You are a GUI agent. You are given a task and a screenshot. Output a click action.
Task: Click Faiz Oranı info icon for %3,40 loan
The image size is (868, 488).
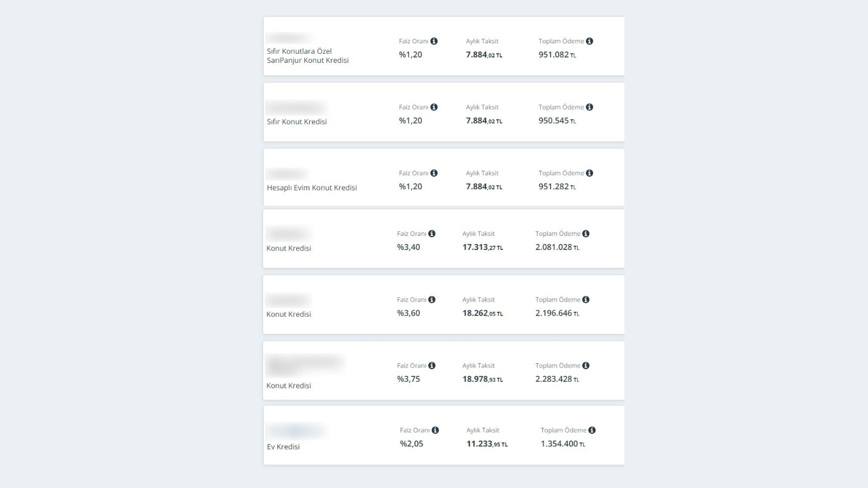432,234
